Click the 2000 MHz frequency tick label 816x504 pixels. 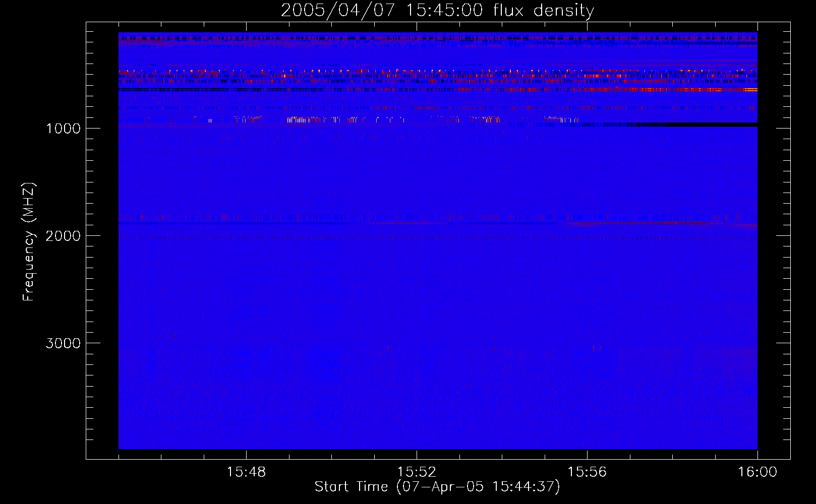point(63,236)
